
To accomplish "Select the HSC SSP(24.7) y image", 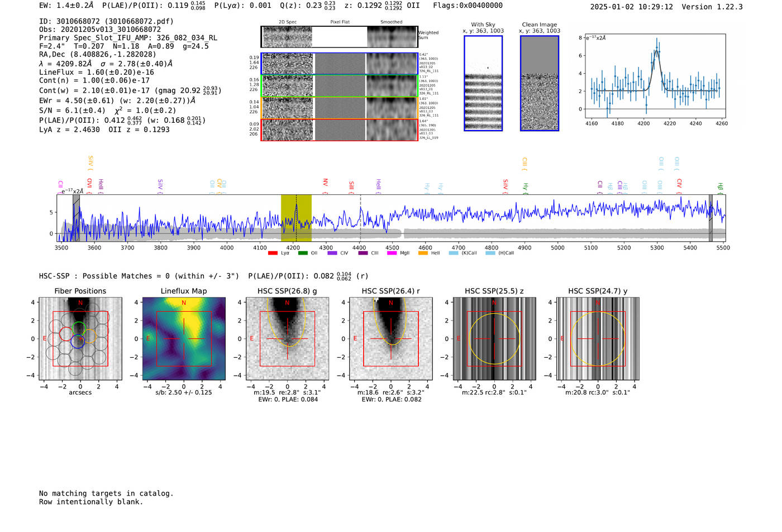I will [x=598, y=339].
